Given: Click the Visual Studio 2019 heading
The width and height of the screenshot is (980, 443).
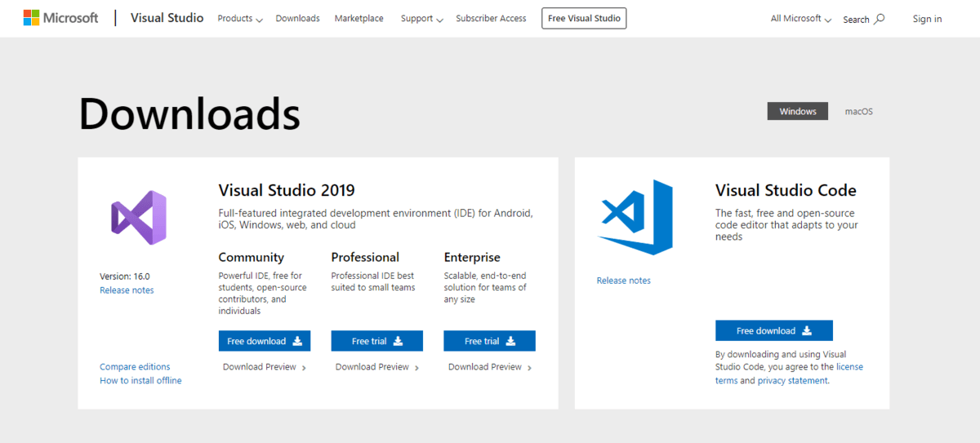Looking at the screenshot, I should (x=287, y=190).
